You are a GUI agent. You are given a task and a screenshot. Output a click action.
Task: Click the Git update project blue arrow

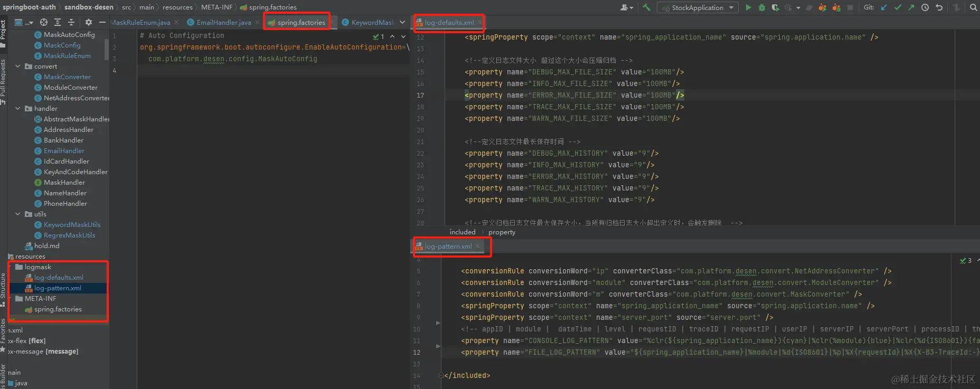click(x=884, y=7)
